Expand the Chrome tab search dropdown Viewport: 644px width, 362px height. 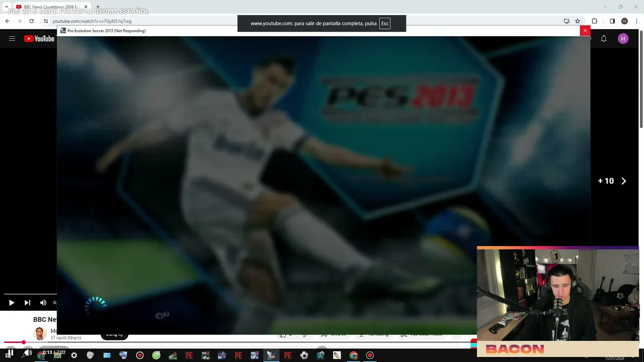(x=6, y=7)
